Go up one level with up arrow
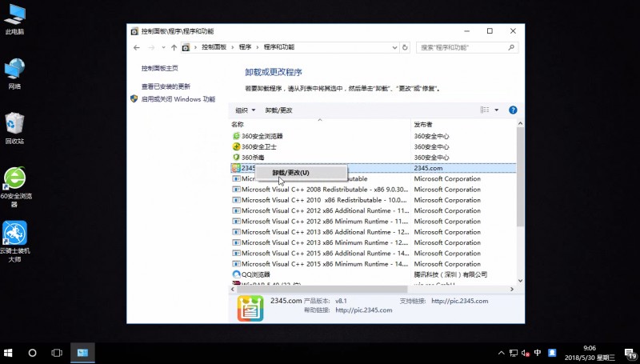Viewport: 640px width, 364px height. pyautogui.click(x=174, y=48)
